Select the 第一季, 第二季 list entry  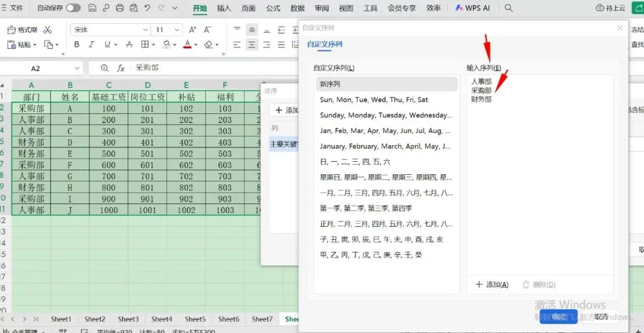[386, 208]
